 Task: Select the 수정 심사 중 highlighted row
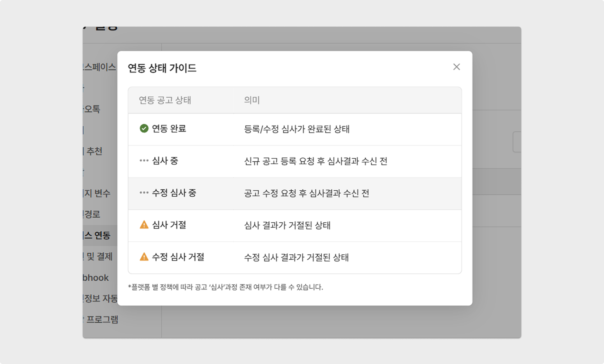click(x=294, y=193)
